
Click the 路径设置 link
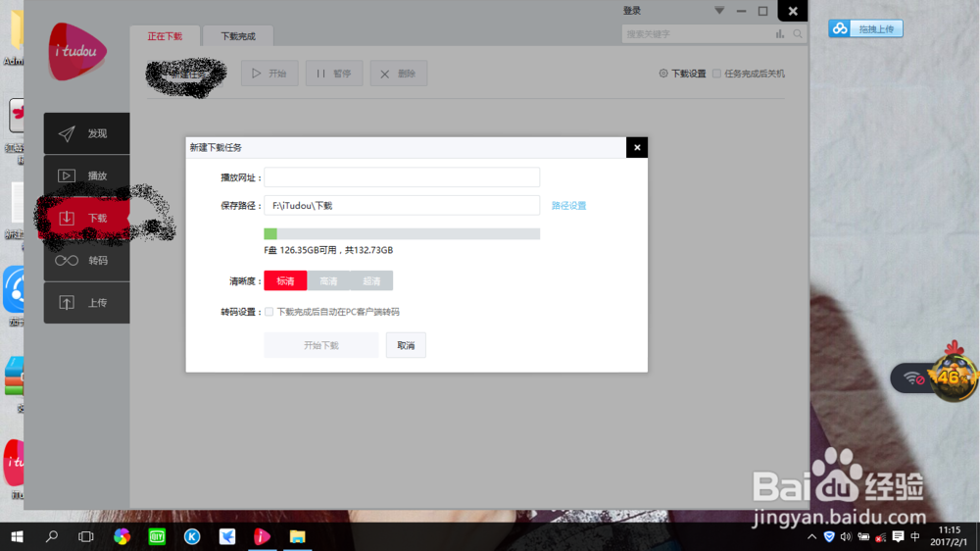(568, 206)
